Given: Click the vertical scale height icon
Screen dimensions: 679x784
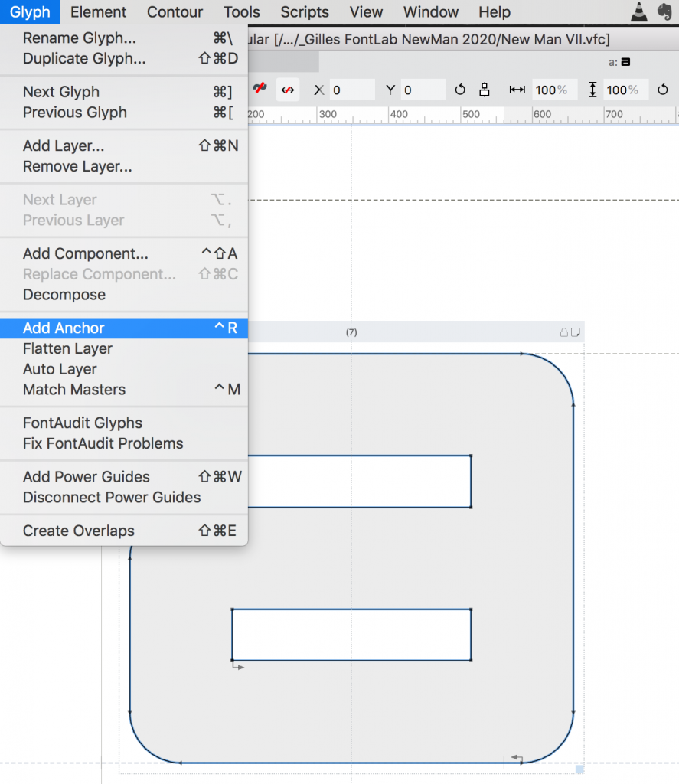Looking at the screenshot, I should point(592,90).
